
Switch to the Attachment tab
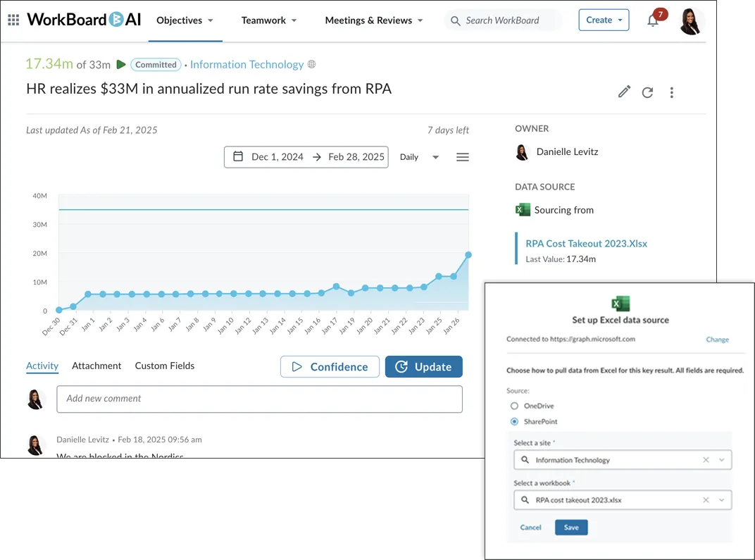coord(96,366)
